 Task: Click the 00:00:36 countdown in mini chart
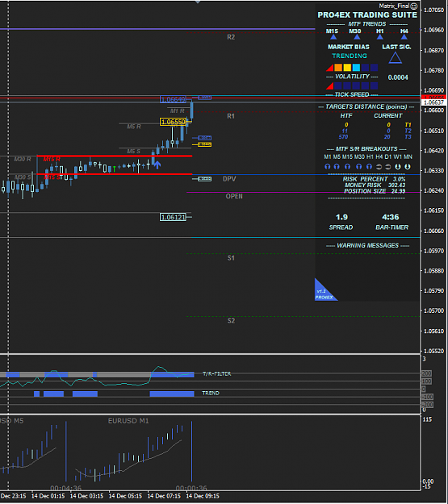[191, 488]
